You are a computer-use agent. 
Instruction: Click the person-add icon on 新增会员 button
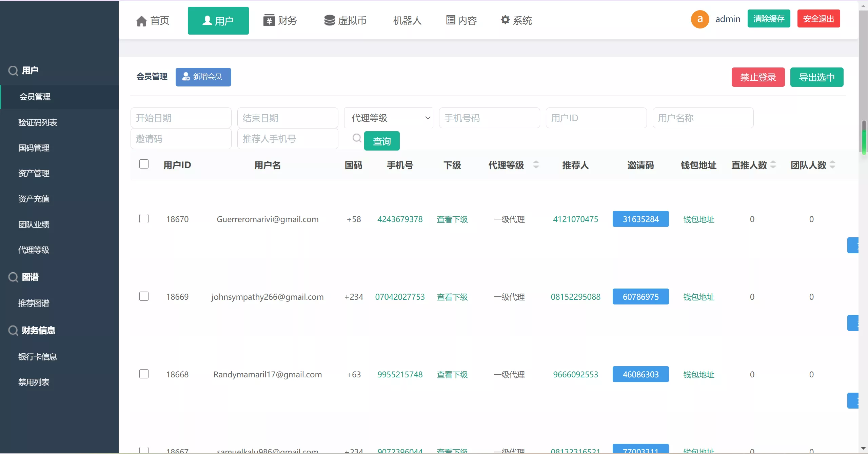(x=186, y=77)
